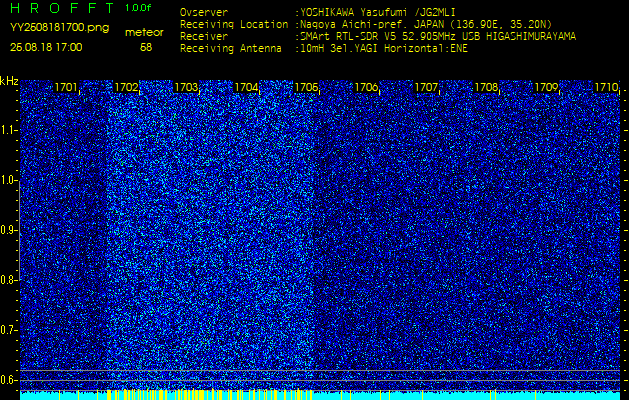629x400 pixels.
Task: Click the 1.0 kHz axis label
Action: click(x=8, y=180)
